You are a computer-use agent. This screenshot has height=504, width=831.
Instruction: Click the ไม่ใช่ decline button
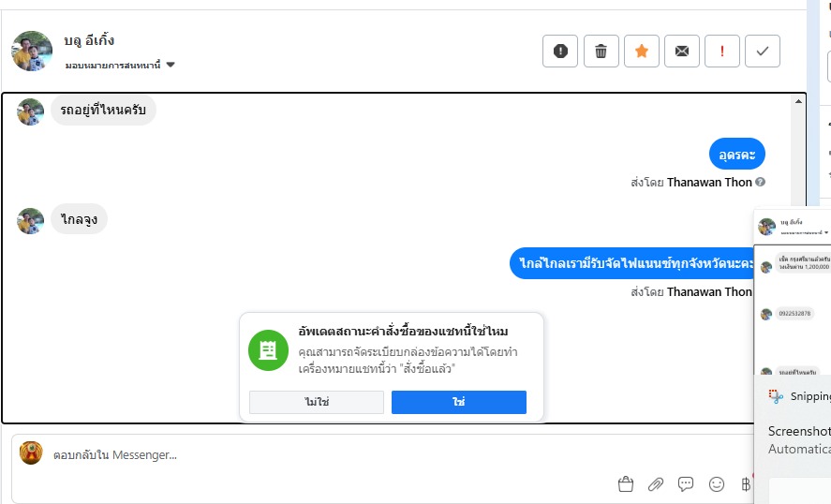pos(317,402)
